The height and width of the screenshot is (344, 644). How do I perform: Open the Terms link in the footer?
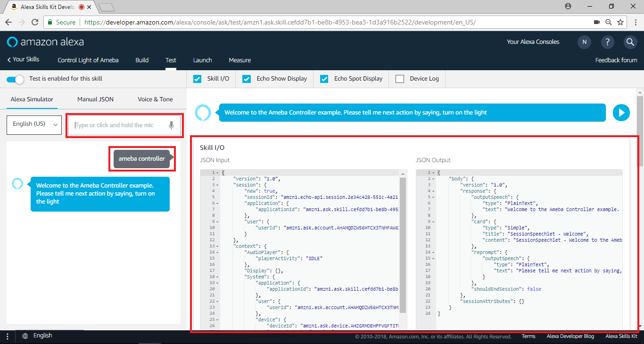(528, 336)
